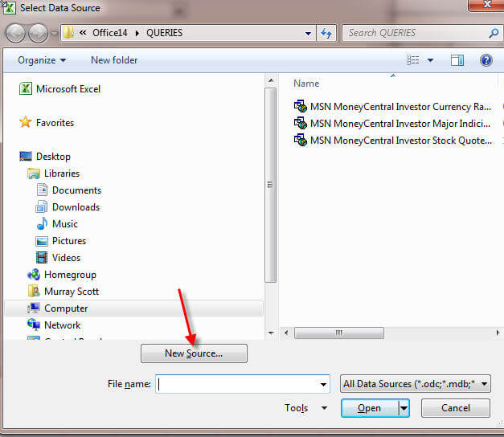
Task: Open the help question mark icon
Action: 486,60
